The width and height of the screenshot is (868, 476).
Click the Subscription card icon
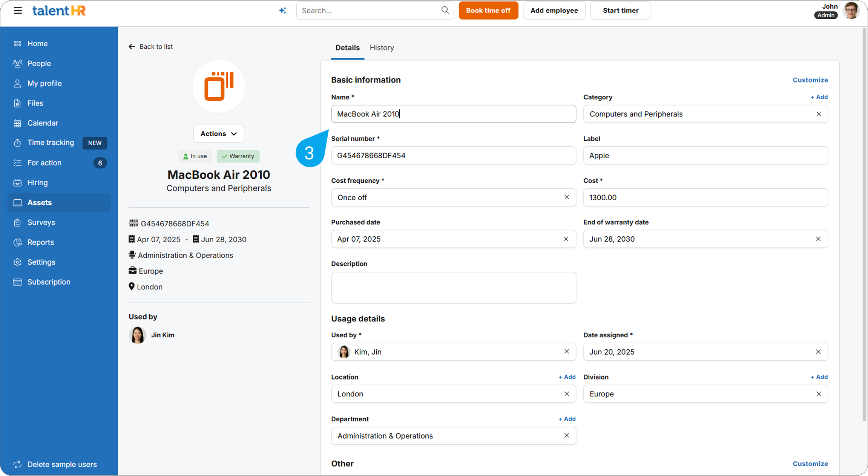tap(17, 282)
